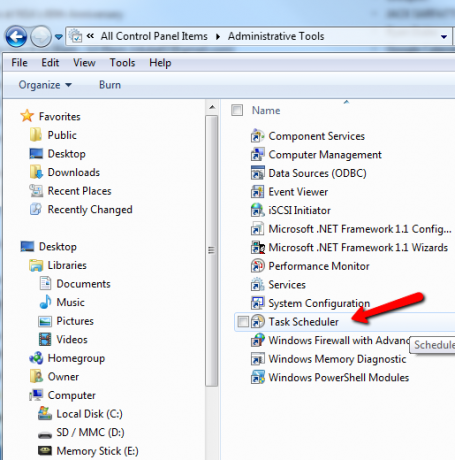
Task: Click All Control Panel Items in breadcrumb
Action: point(154,36)
